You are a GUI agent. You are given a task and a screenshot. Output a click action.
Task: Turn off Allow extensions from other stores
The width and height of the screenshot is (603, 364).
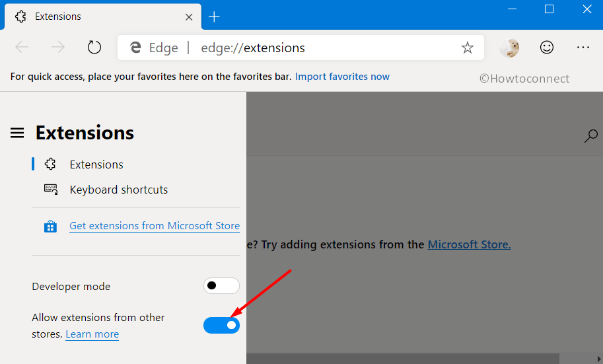221,325
